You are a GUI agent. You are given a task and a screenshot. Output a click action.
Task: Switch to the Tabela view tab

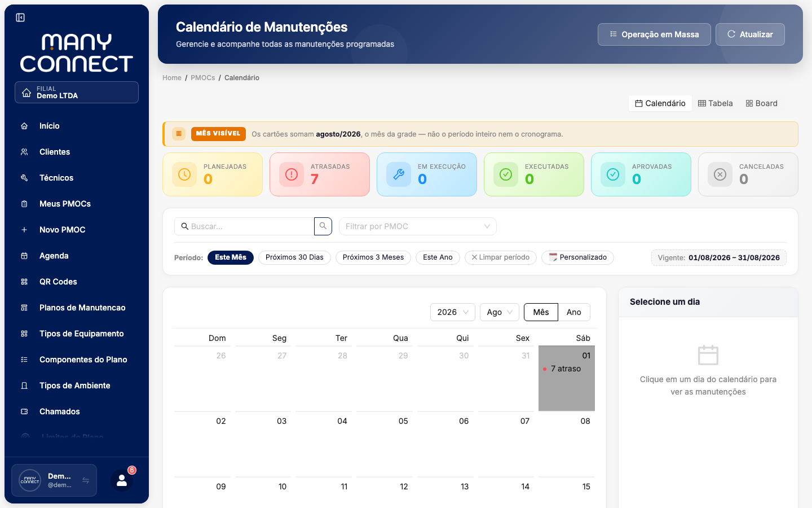[x=716, y=103]
